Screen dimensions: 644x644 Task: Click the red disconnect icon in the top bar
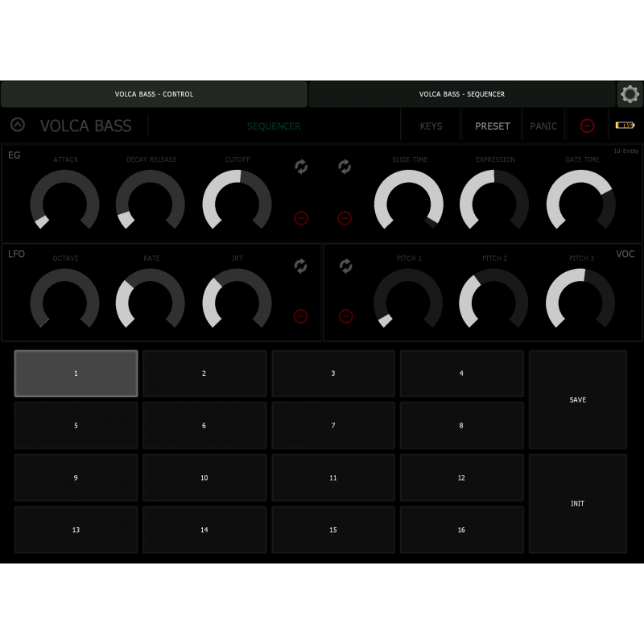588,126
